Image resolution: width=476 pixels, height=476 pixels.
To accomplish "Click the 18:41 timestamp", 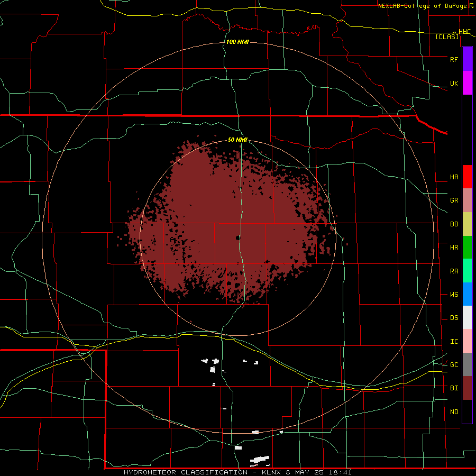I will 341,472.
